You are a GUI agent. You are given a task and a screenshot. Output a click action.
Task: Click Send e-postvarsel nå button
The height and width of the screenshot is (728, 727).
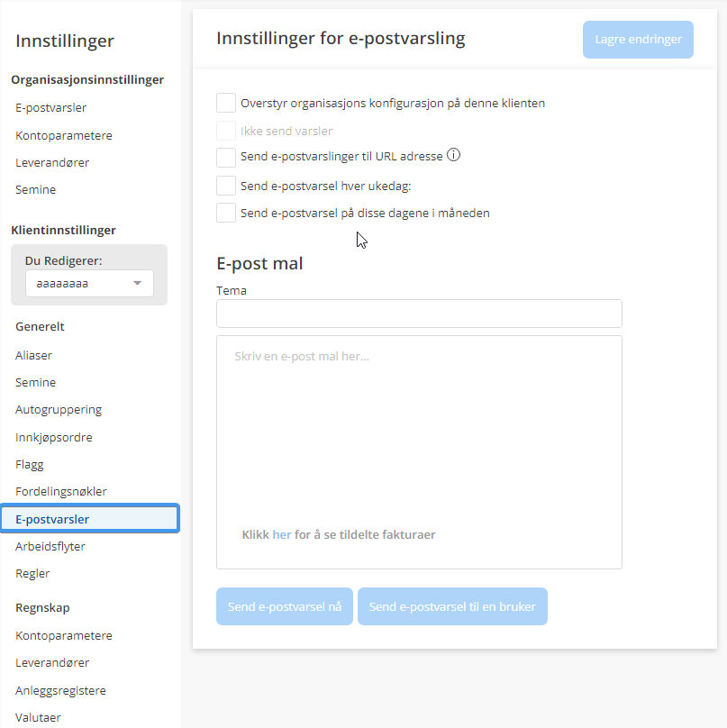point(284,606)
